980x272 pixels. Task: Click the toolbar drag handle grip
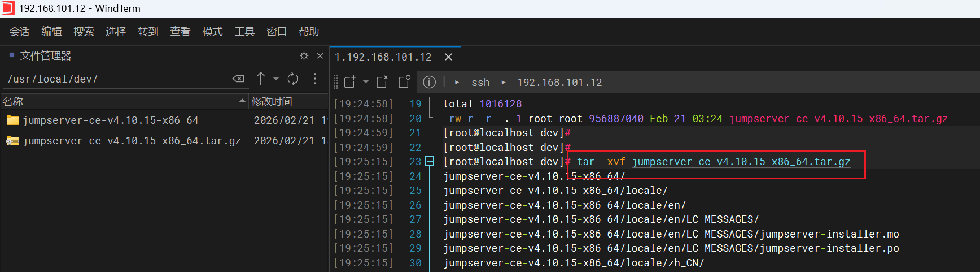click(336, 83)
